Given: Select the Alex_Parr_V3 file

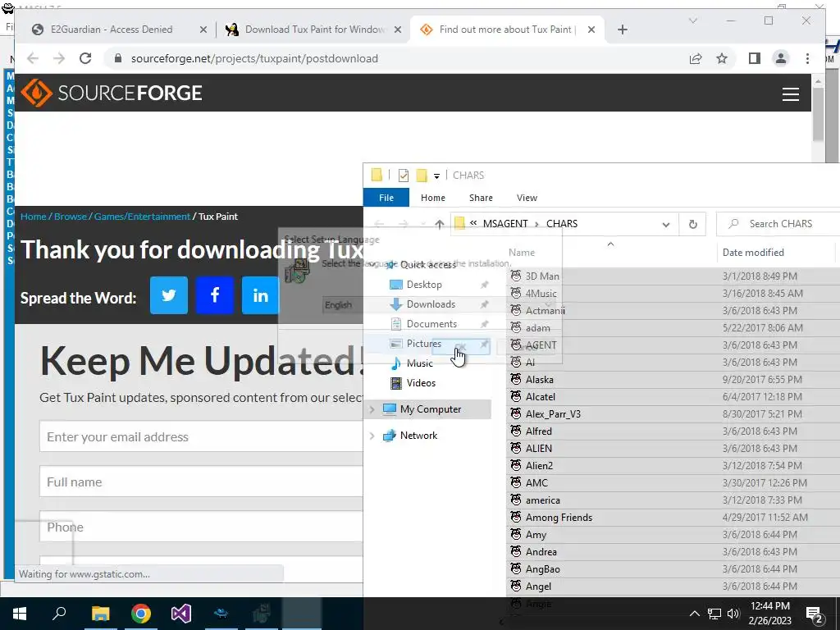Looking at the screenshot, I should (x=553, y=414).
